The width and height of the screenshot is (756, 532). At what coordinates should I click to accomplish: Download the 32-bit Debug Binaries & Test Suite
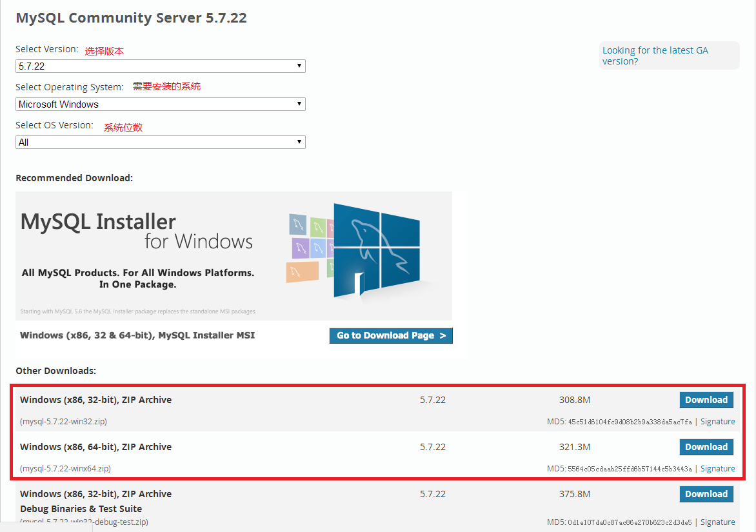coord(706,494)
